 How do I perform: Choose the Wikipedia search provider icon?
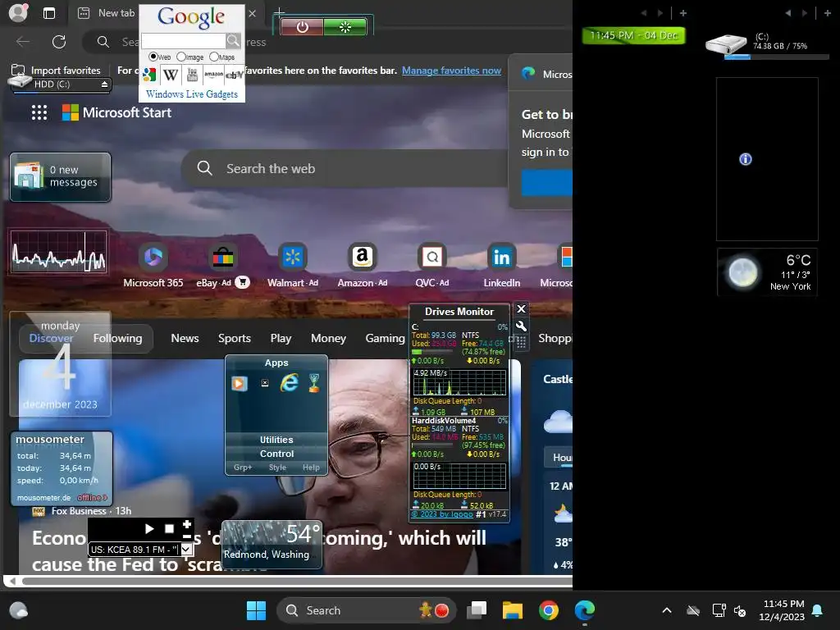(x=171, y=75)
